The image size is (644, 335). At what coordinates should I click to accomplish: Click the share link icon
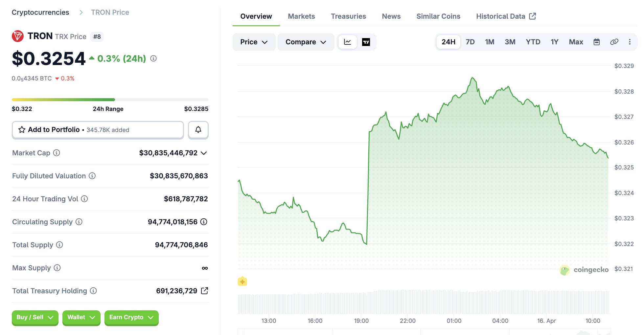pos(614,42)
